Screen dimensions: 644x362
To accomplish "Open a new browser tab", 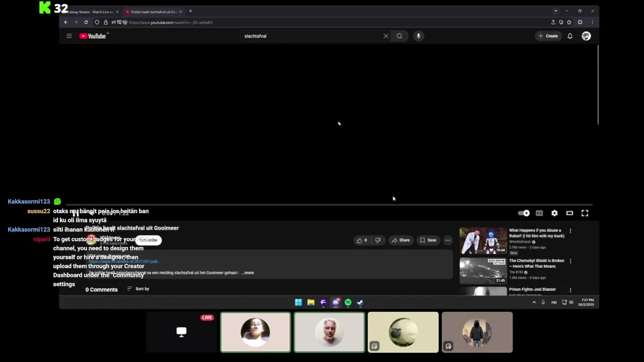I will coord(190,11).
